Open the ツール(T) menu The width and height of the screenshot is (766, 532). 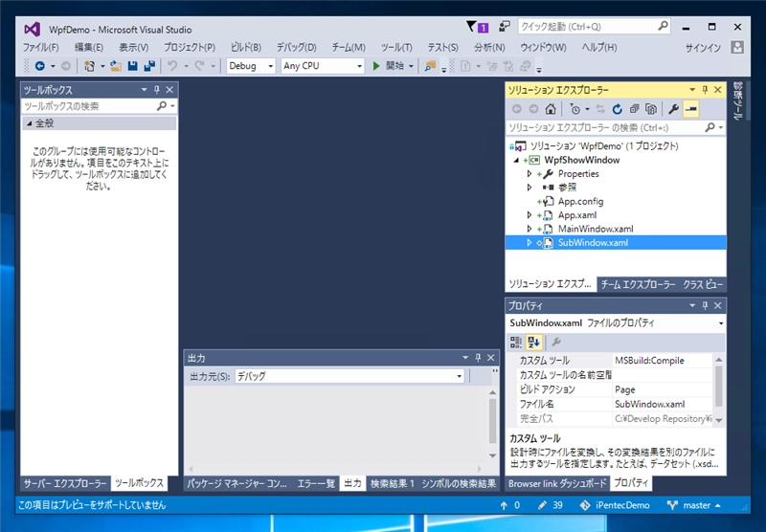(396, 47)
